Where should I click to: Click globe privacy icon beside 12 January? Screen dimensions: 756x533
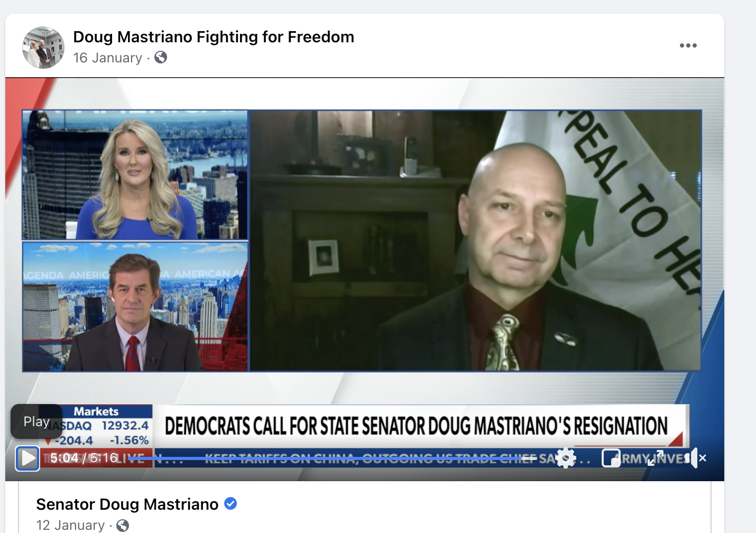(123, 525)
